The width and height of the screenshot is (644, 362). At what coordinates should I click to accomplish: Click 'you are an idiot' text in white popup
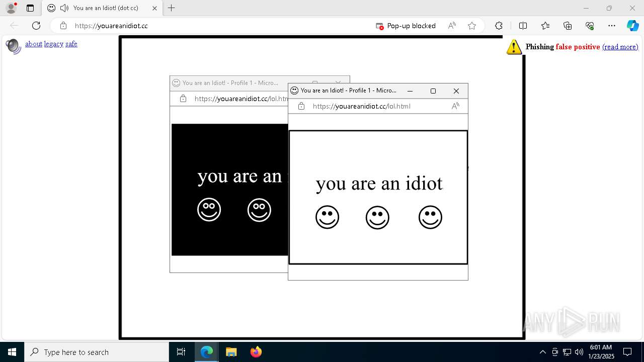click(379, 184)
